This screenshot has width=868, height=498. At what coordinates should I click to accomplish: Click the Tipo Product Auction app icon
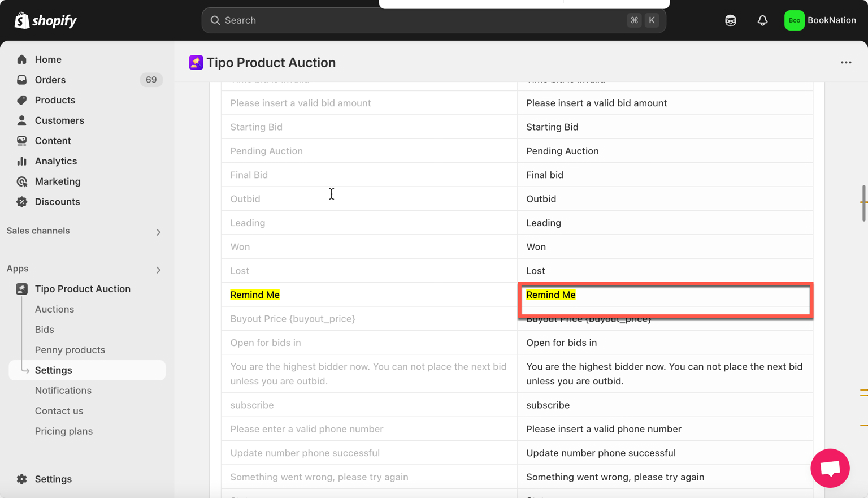(x=196, y=63)
